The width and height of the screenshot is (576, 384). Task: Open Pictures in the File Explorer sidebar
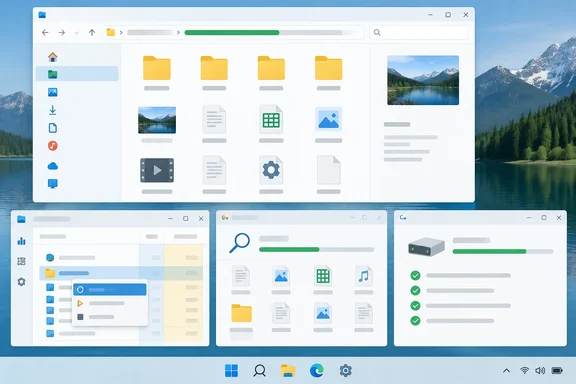coord(53,92)
